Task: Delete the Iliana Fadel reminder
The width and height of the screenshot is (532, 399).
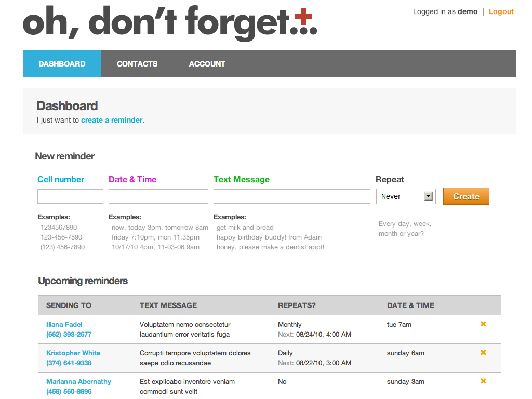Action: coord(483,324)
